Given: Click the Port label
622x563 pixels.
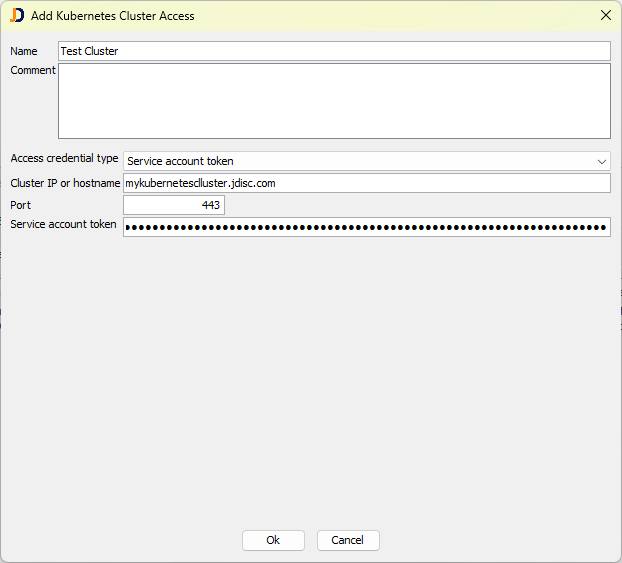Looking at the screenshot, I should (21, 205).
